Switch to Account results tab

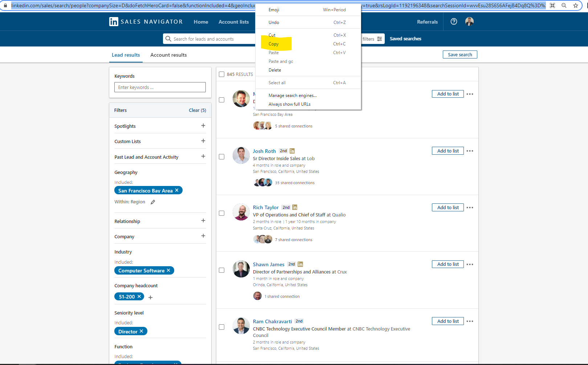[168, 55]
